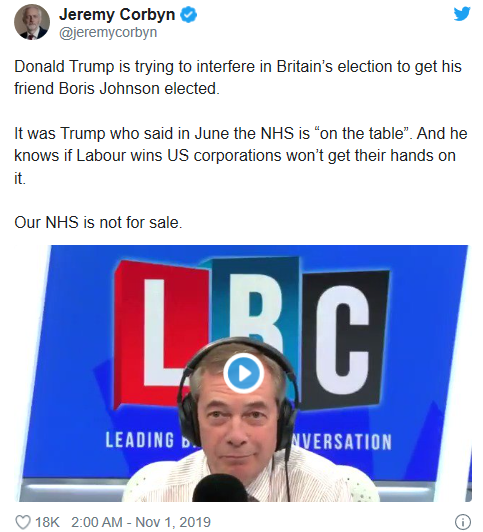
Task: Click the headphones on the presenter's head
Action: click(x=237, y=380)
